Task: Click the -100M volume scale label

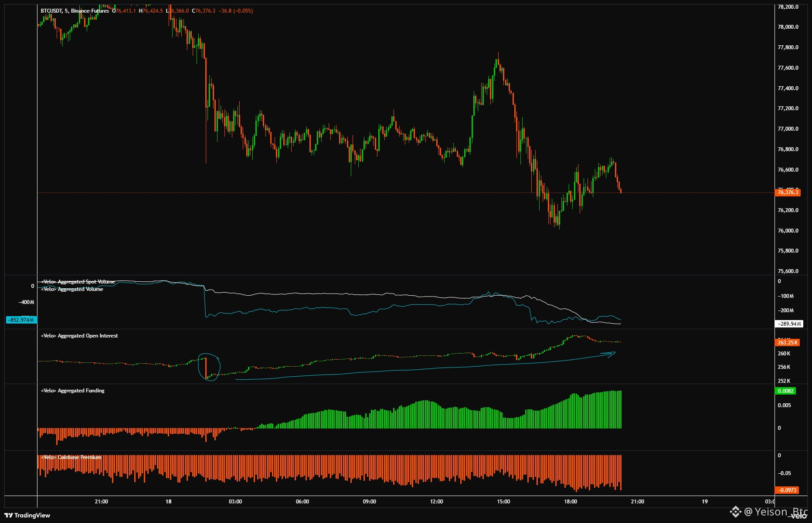Action: tap(786, 296)
